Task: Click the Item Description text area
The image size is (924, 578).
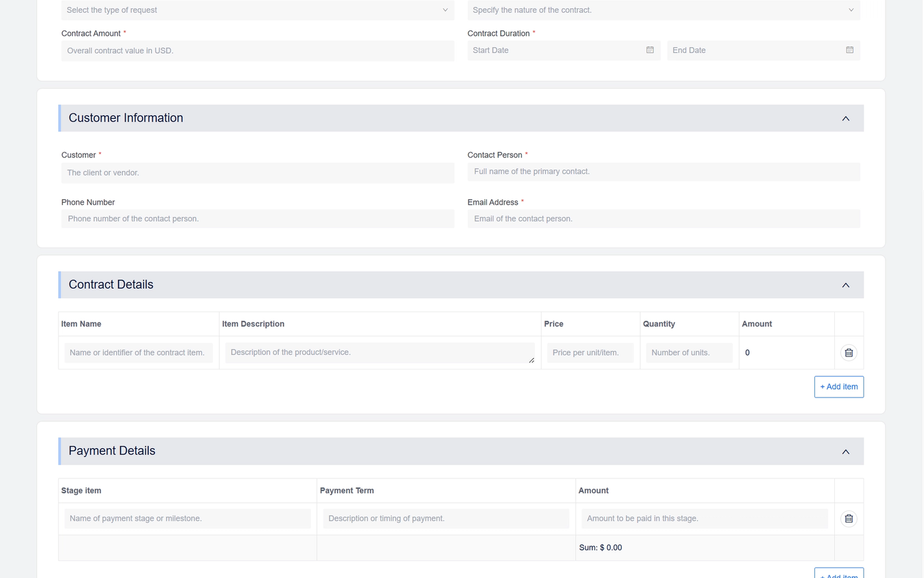Action: coord(380,353)
